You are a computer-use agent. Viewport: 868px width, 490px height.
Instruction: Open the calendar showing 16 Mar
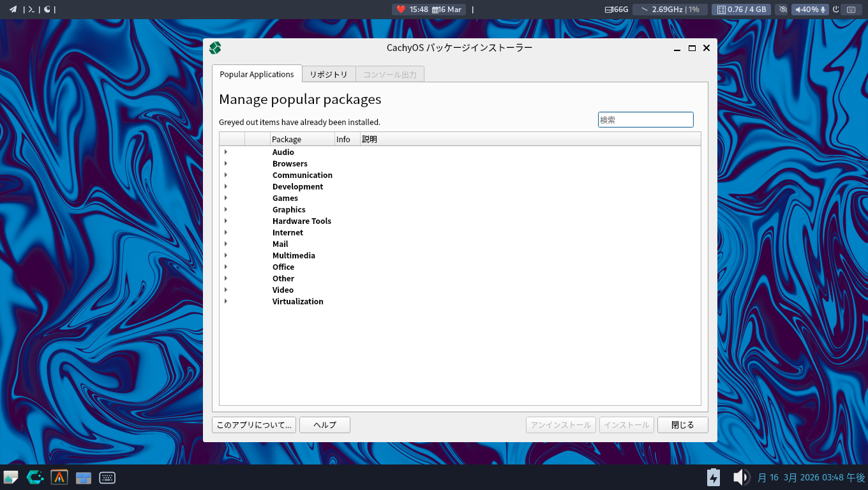click(x=447, y=10)
